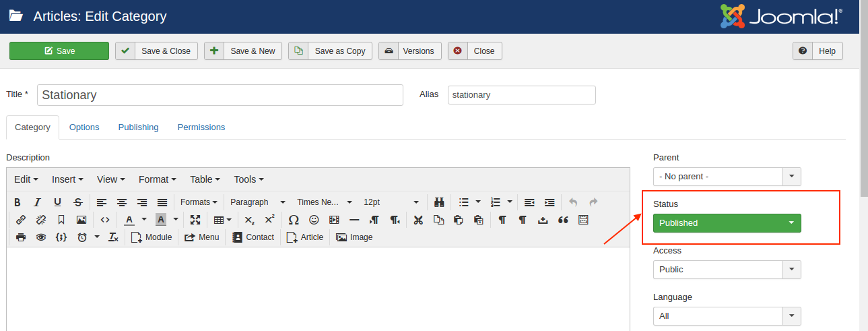Open the editor Edit menu
Screen dimensions: 868x331
(x=26, y=179)
